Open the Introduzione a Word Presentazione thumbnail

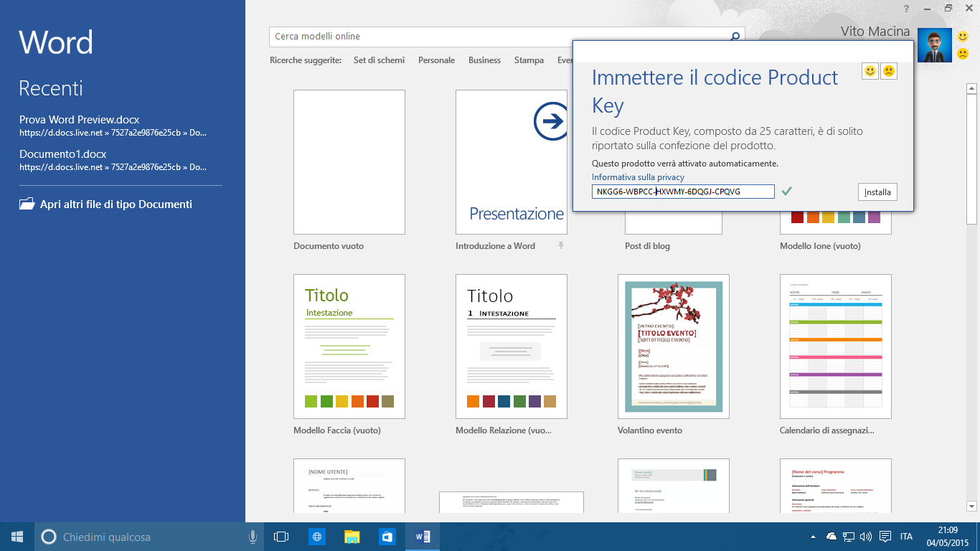[512, 162]
